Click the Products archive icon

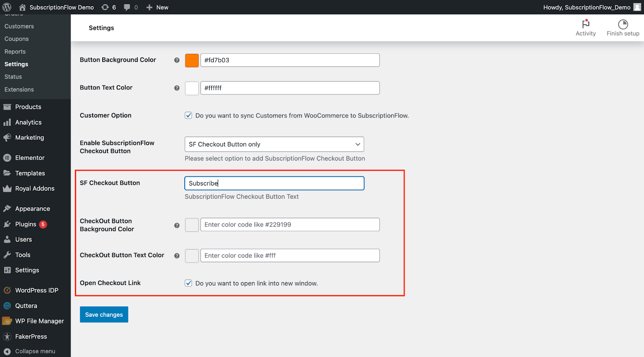(x=7, y=107)
